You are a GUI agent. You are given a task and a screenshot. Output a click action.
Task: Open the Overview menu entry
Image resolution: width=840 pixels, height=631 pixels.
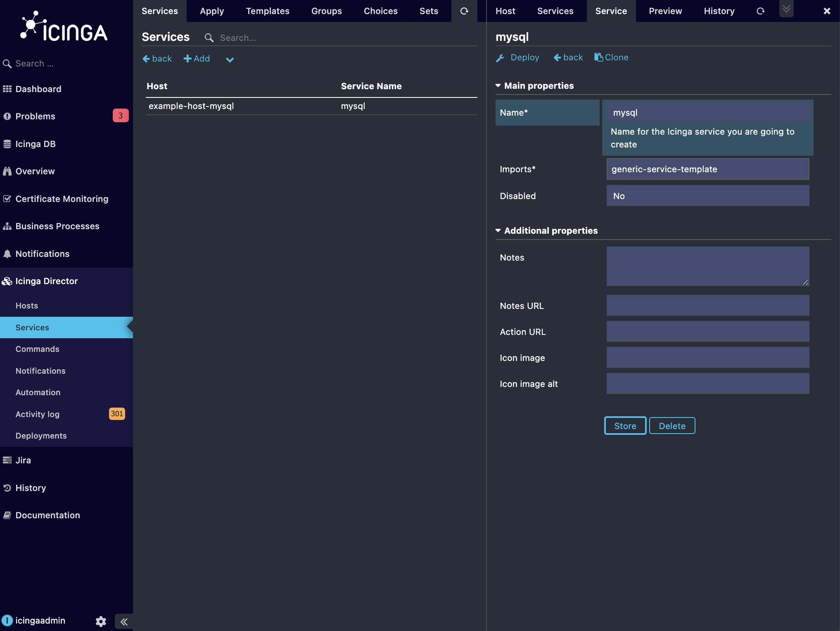(x=35, y=171)
